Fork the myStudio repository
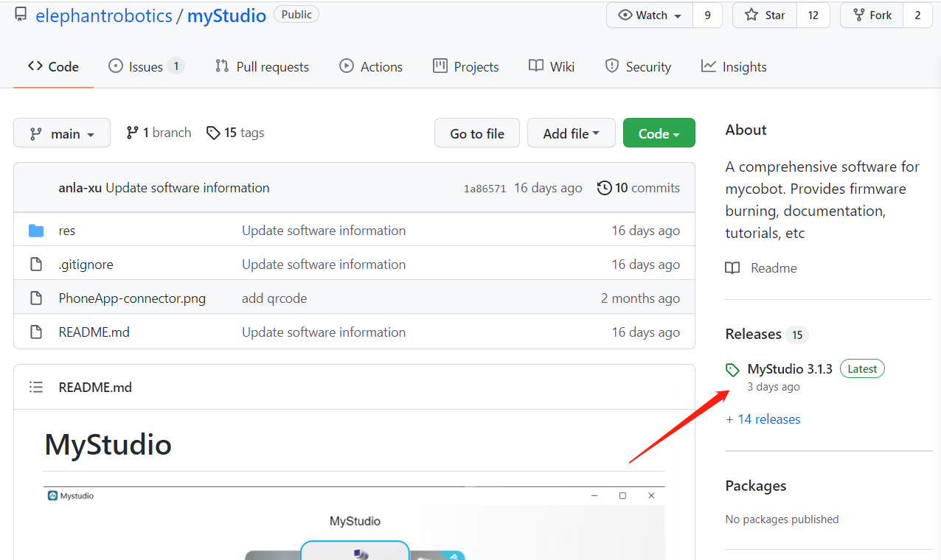 coord(872,15)
